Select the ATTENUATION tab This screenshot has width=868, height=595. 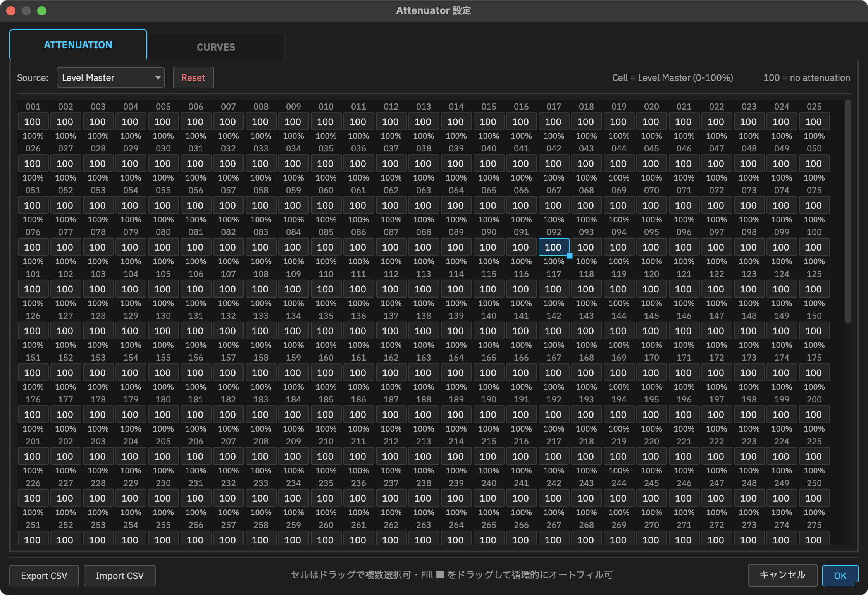tap(78, 45)
